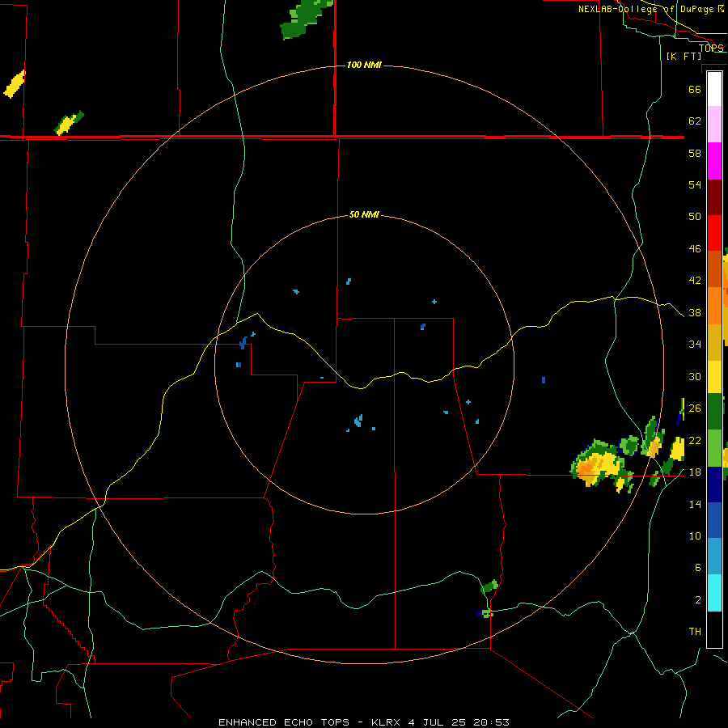This screenshot has width=728, height=728.
Task: Click the '66' legend value
Action: (x=695, y=89)
